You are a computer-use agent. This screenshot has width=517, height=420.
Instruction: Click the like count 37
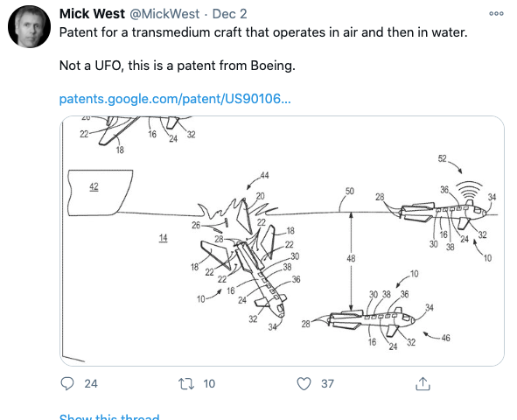[x=327, y=384]
